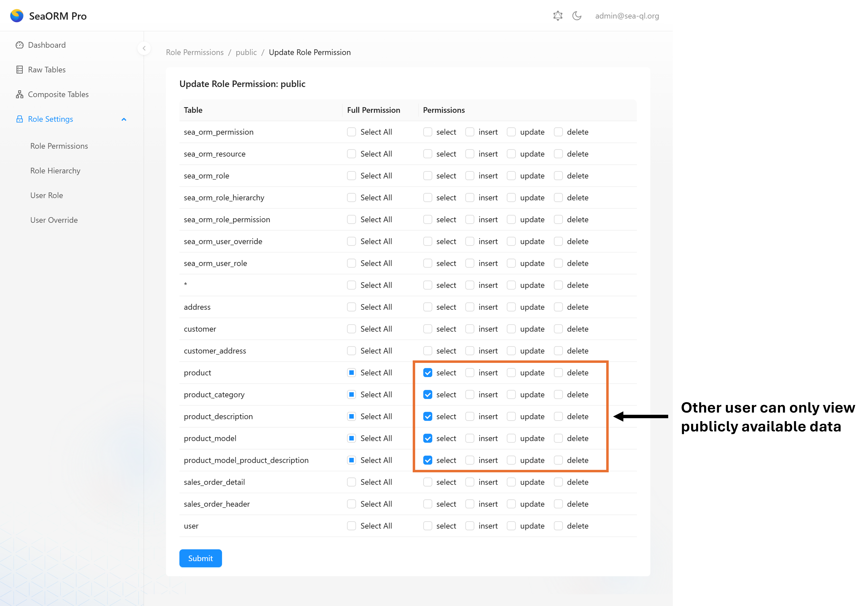Go to User Override page

point(54,220)
